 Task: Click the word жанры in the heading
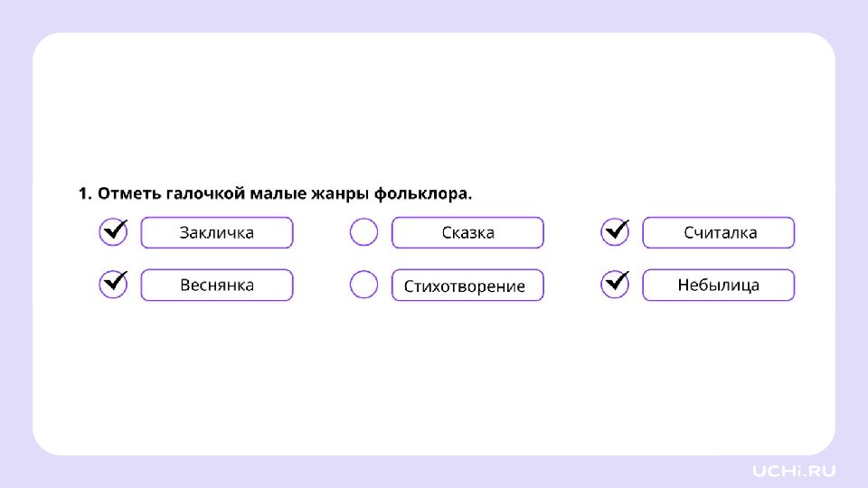(x=340, y=193)
